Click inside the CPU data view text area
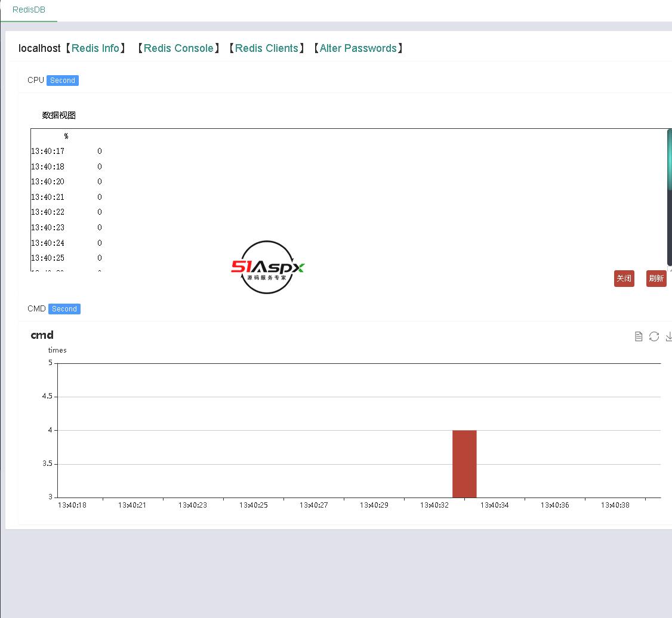 tap(358, 197)
